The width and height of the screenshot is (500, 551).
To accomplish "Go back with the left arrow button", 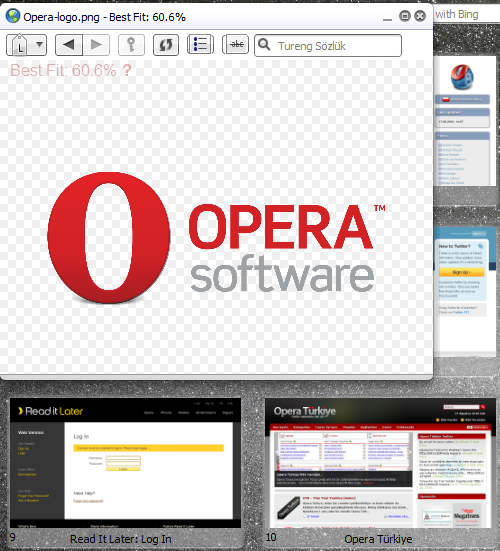I will tap(69, 45).
